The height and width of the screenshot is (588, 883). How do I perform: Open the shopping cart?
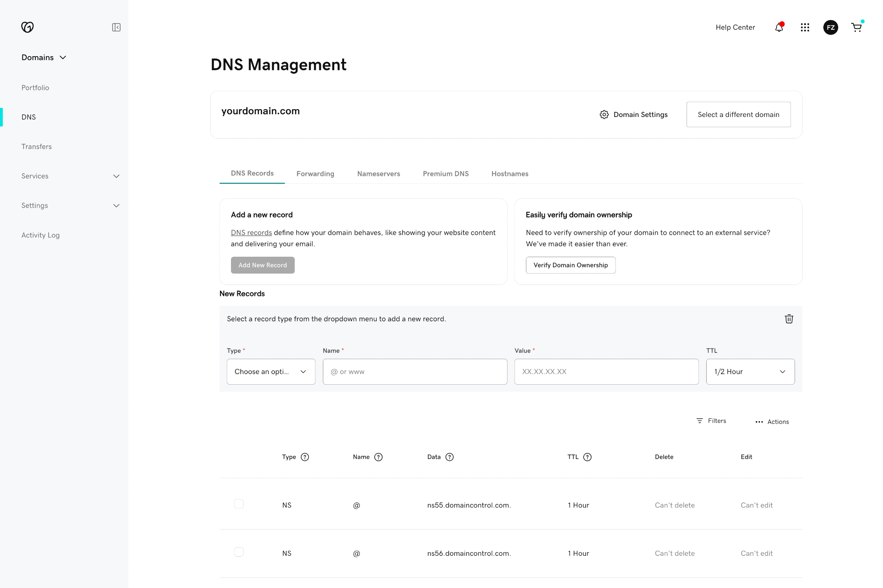[856, 27]
